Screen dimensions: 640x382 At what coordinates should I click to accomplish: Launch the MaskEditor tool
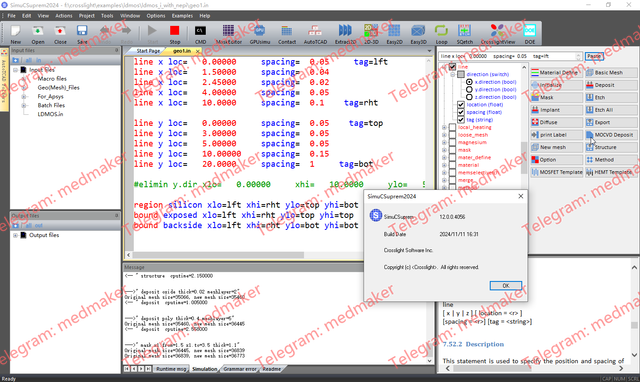228,31
